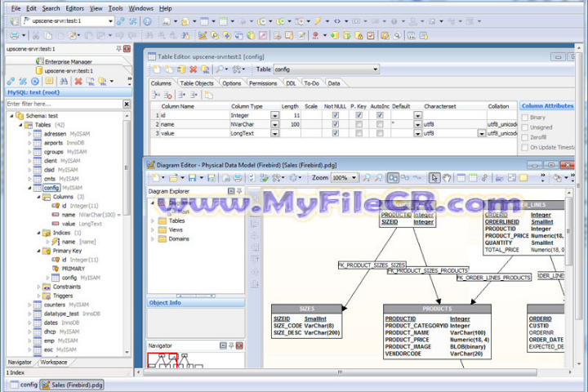
Task: Open the Windows menu
Action: [x=140, y=8]
